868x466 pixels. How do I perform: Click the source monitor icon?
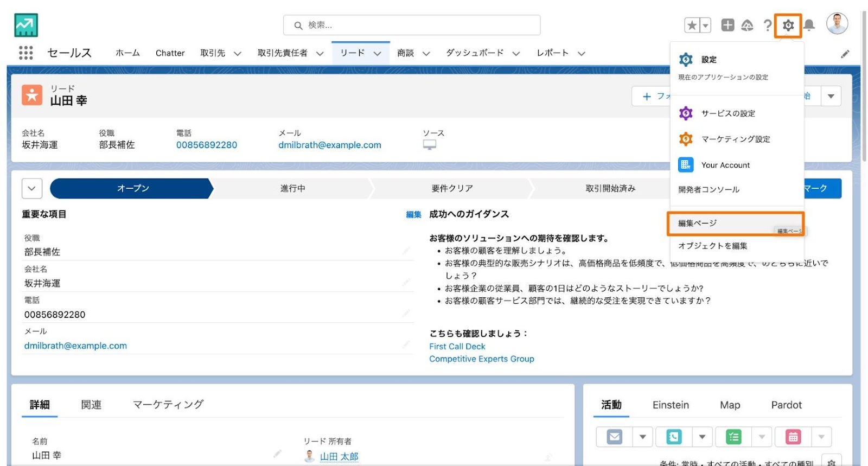coord(430,145)
